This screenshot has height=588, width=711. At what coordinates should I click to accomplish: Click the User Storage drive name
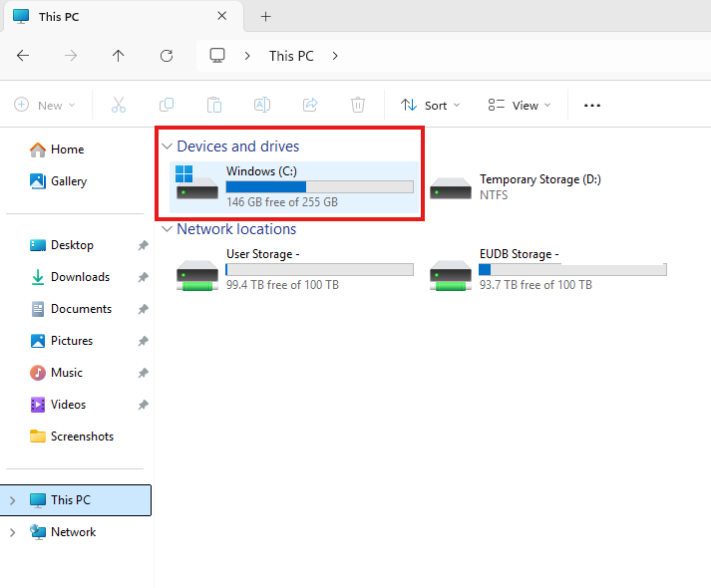coord(263,254)
